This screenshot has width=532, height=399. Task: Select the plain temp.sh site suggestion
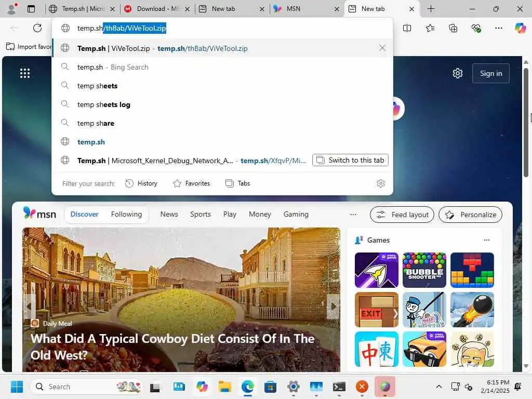pos(222,142)
